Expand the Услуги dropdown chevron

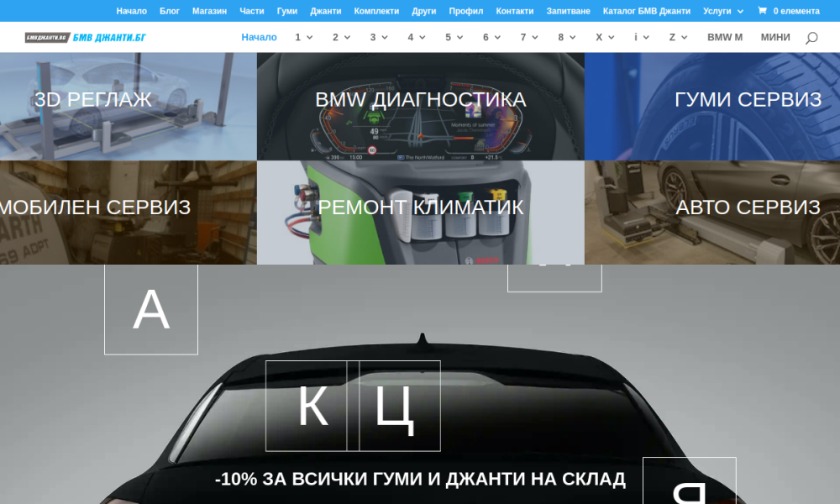[740, 11]
